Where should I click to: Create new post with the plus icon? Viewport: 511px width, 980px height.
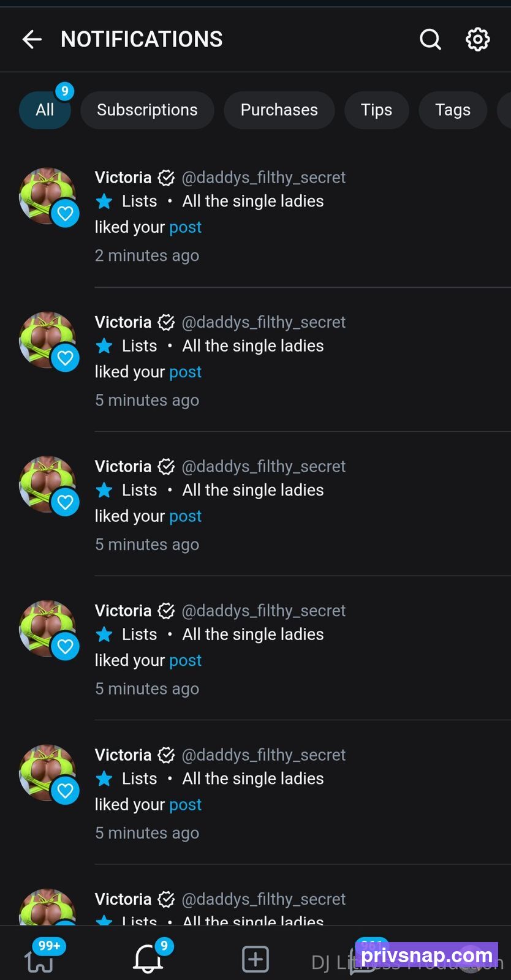255,959
